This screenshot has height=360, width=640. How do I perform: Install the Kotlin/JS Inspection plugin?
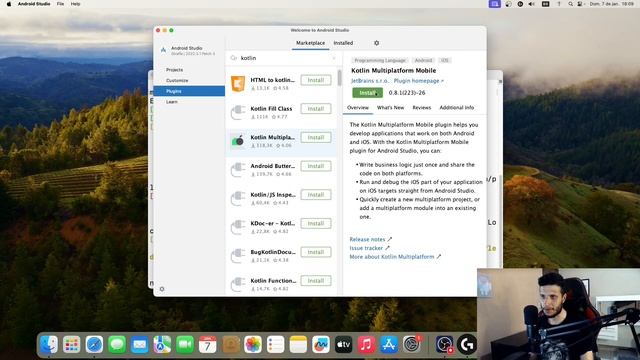316,195
